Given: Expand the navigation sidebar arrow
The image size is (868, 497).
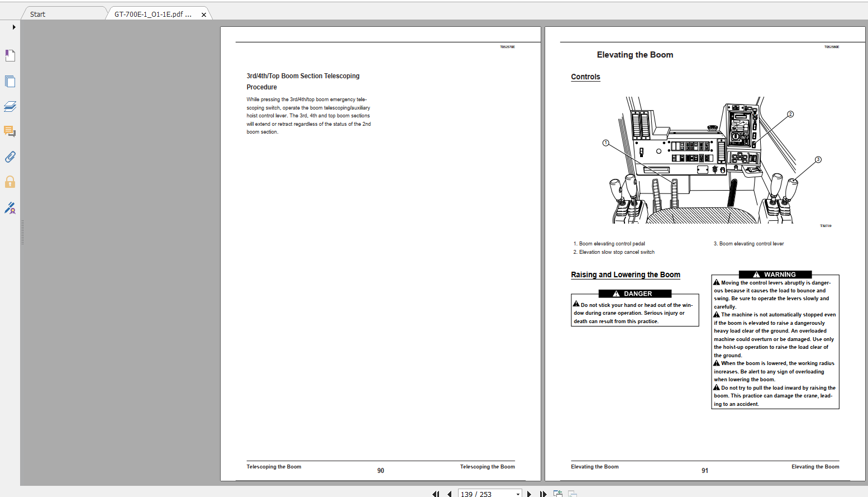Looking at the screenshot, I should (x=14, y=27).
